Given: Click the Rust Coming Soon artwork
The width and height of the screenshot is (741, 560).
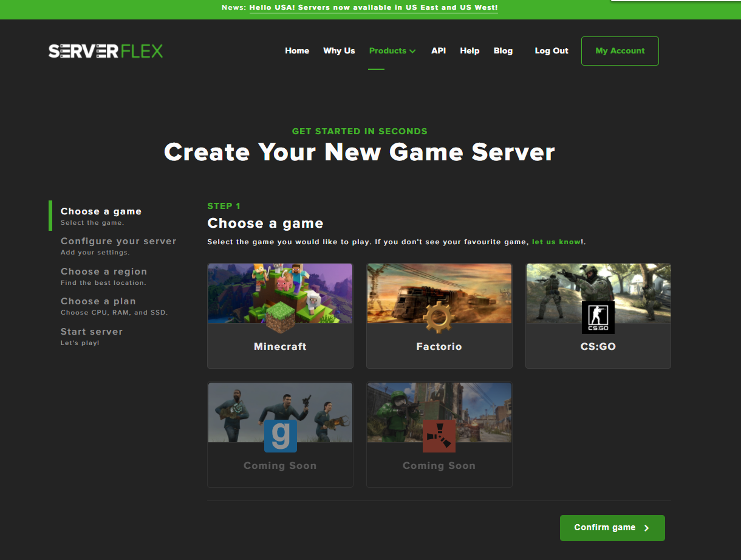Looking at the screenshot, I should pos(439,412).
